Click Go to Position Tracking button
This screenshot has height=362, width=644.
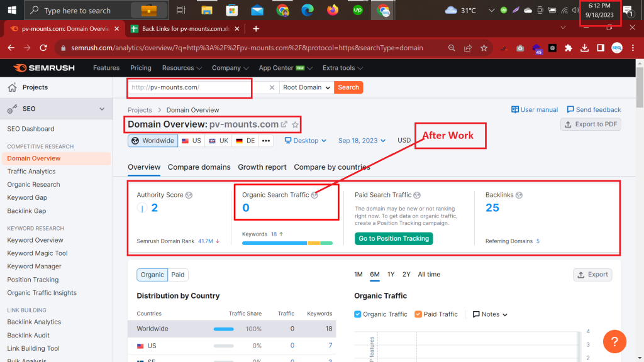pyautogui.click(x=394, y=238)
